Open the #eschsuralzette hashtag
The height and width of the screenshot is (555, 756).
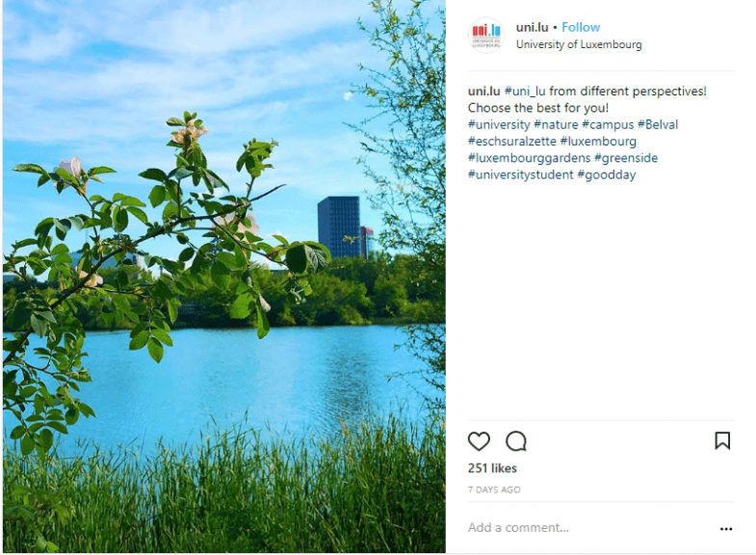point(512,142)
